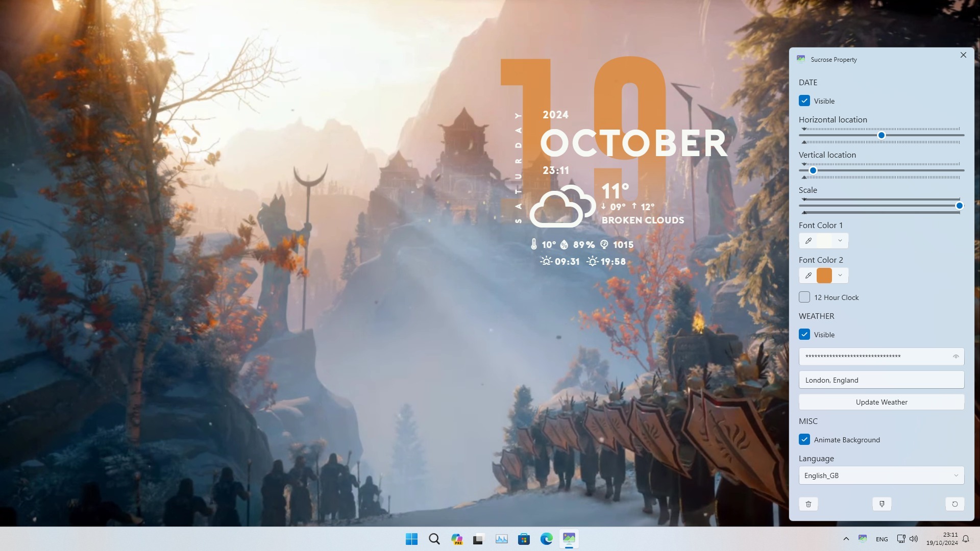Expand Font Color 1 dropdown chevron
This screenshot has width=980, height=551.
point(840,241)
